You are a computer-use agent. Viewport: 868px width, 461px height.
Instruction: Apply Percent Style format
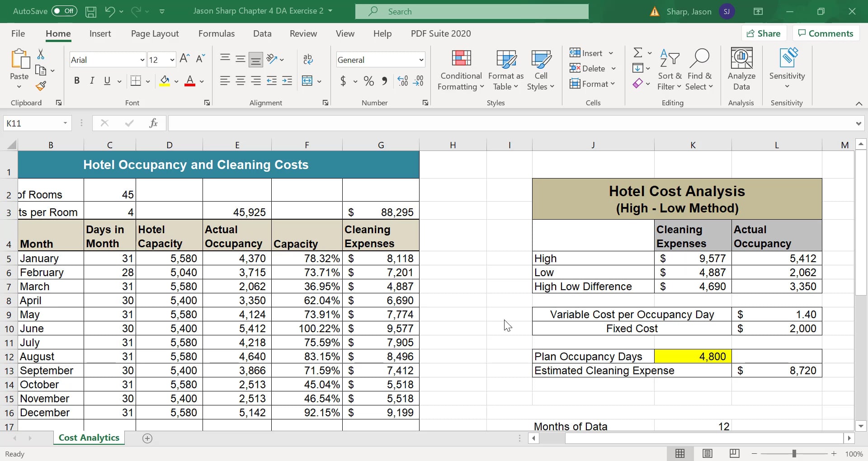[x=369, y=81]
